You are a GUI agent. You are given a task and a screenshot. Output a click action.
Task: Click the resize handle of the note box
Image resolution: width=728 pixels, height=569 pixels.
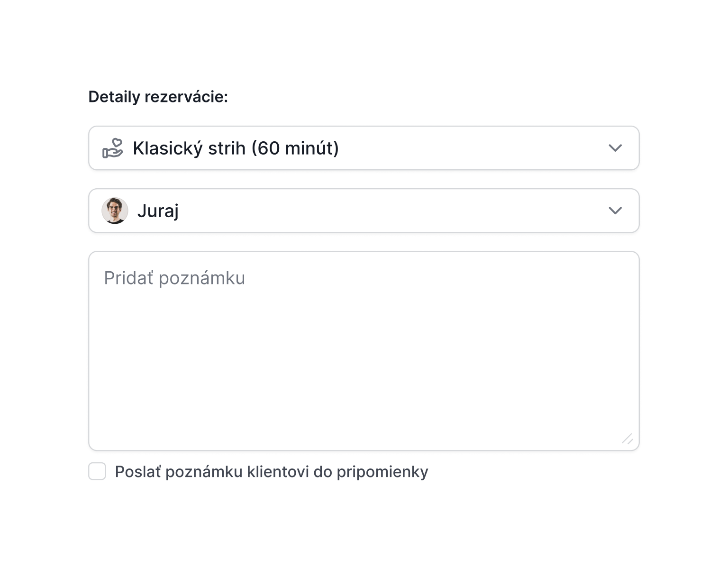point(627,440)
